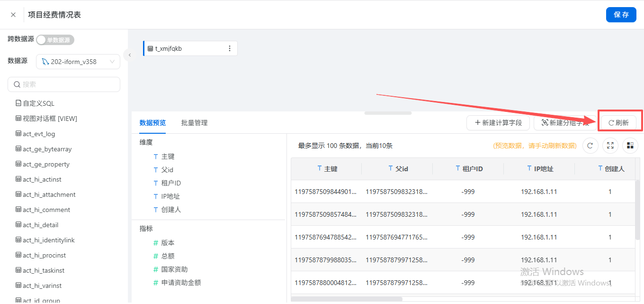Click the 刷新 button
The width and height of the screenshot is (644, 304).
[618, 123]
